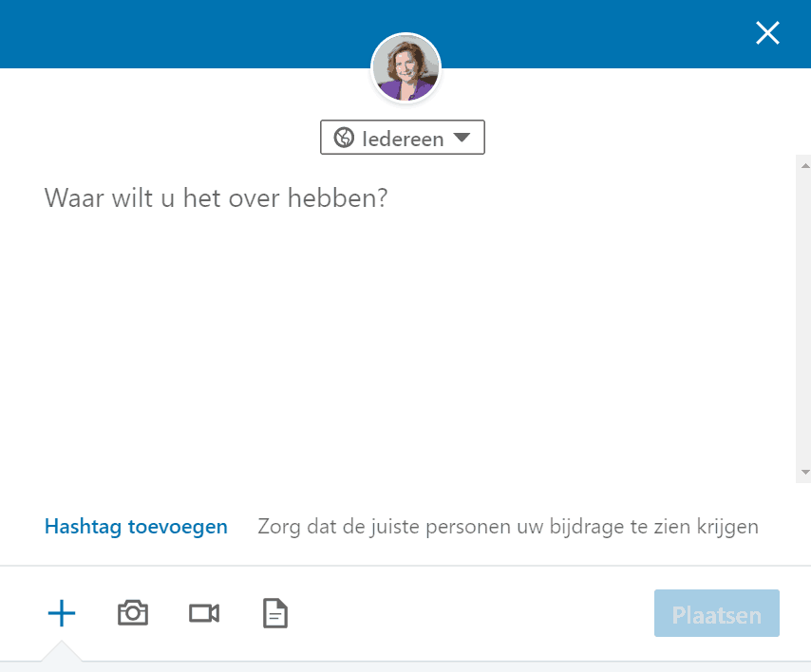The height and width of the screenshot is (672, 811).
Task: Click Hashtag toevoegen link
Action: pos(136,527)
